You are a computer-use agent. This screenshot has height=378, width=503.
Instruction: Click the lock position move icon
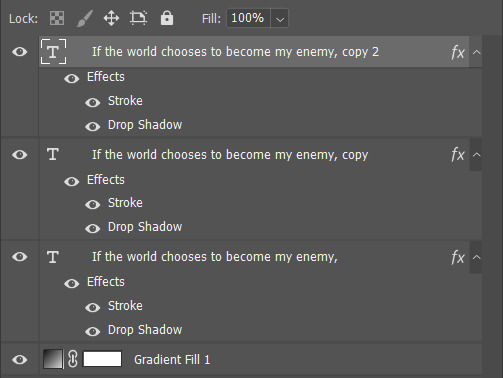pos(111,18)
